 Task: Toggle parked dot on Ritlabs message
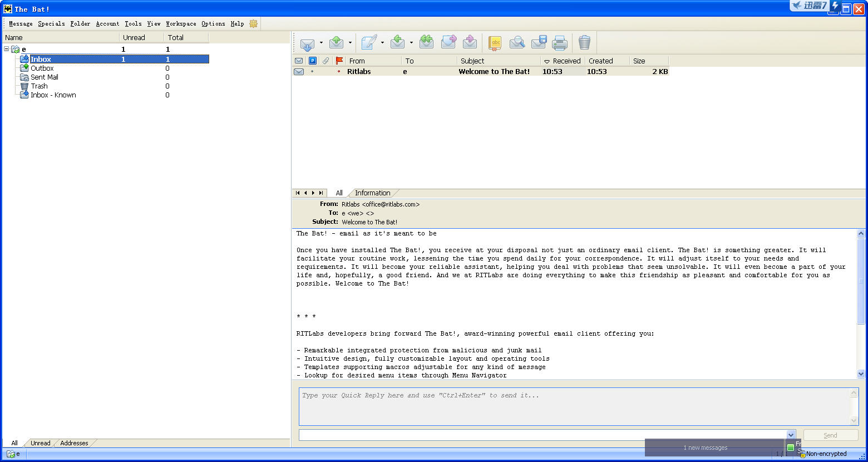[312, 71]
